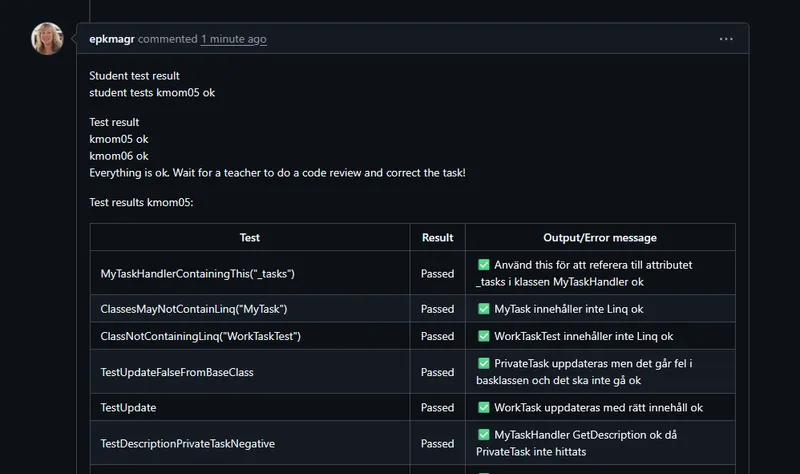Click the 'Test results kmom05:' heading text

tap(141, 202)
